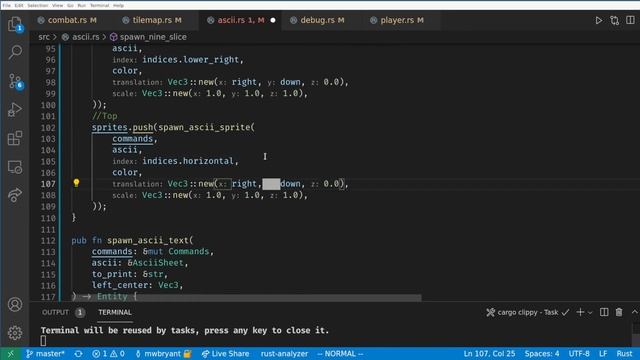640x360 pixels.
Task: Open the Help menu
Action: [x=118, y=5]
